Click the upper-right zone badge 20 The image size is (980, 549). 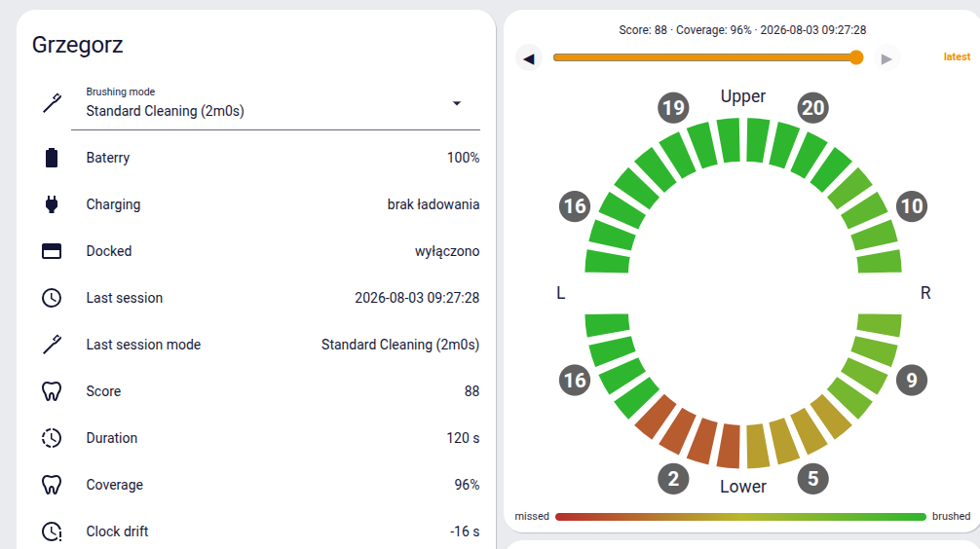812,107
